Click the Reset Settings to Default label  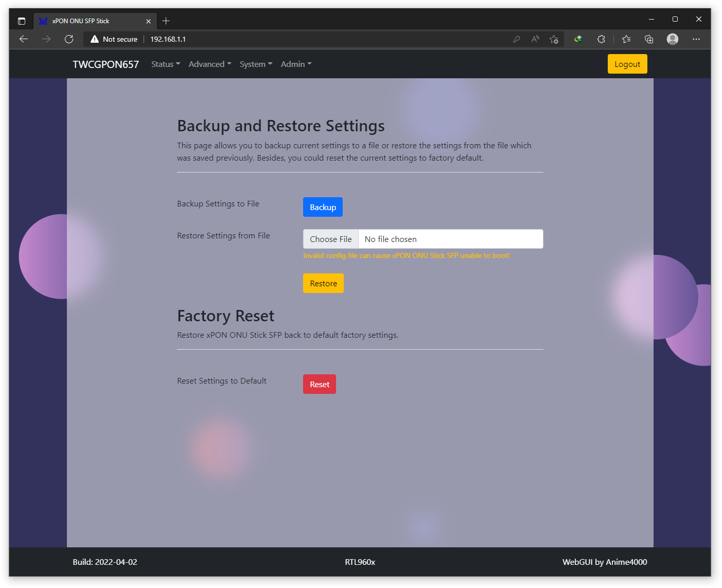(222, 381)
